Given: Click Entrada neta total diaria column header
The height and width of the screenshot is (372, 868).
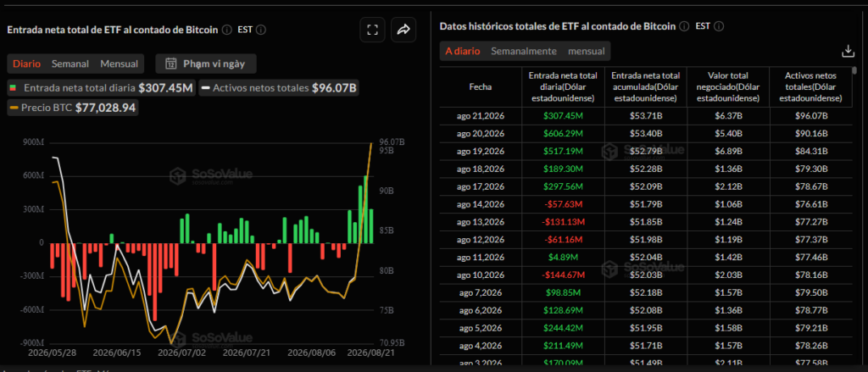Looking at the screenshot, I should click(562, 86).
